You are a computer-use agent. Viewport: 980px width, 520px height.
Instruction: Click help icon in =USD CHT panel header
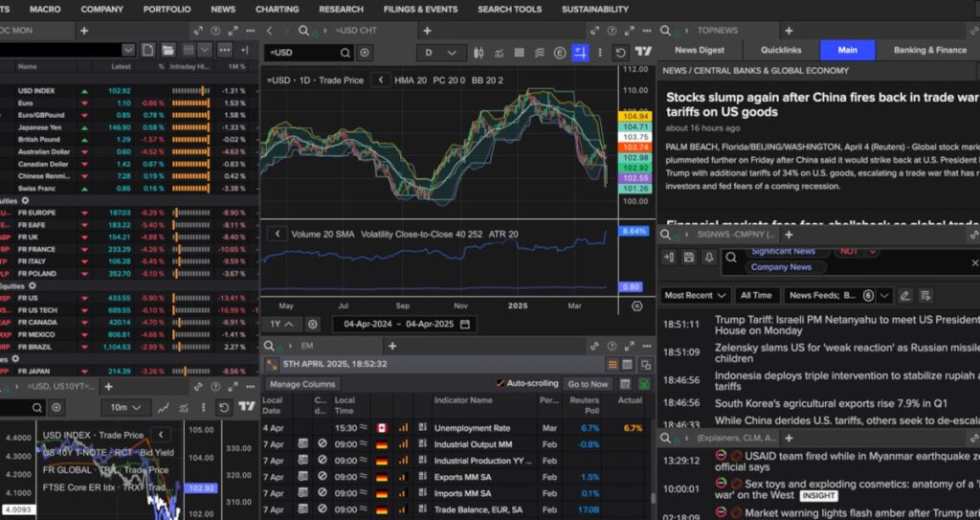(612, 30)
